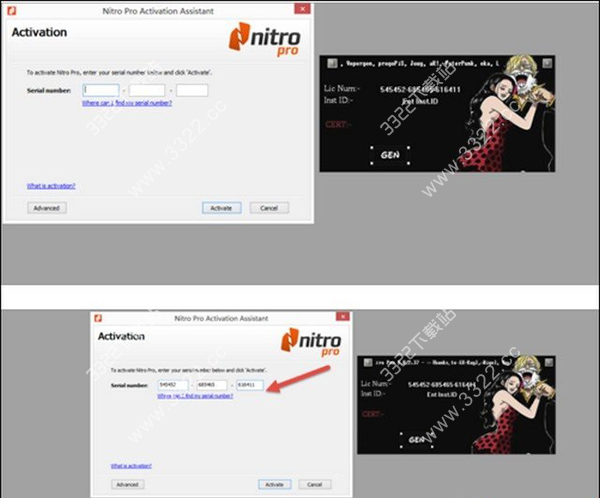Click the Nitro Pro logo in bottom dialog
Viewport: 600px width, 498px height.
pyautogui.click(x=311, y=342)
